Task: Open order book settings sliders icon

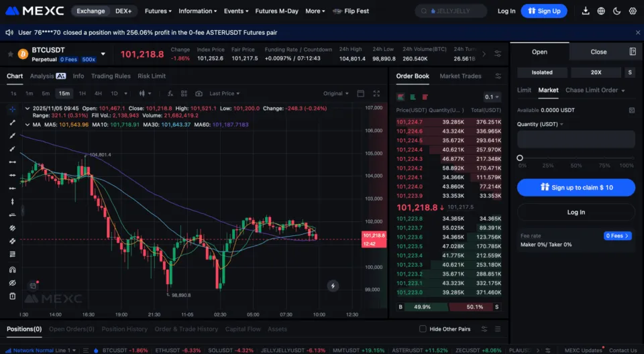Action: coord(498,76)
